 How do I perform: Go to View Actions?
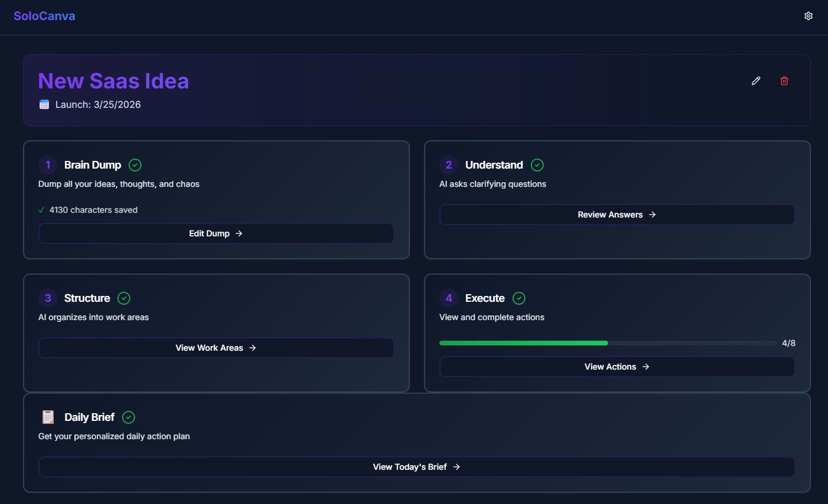[617, 367]
